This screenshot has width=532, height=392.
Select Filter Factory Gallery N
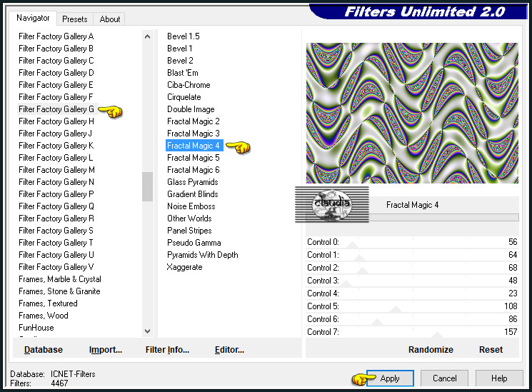click(x=56, y=182)
